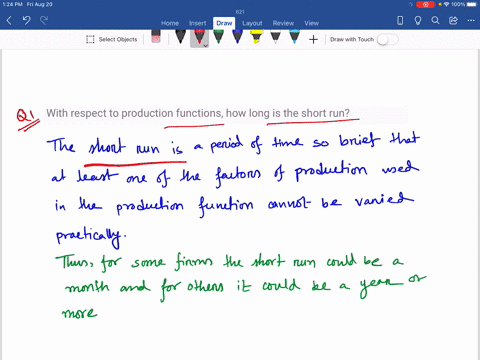Open the more options ellipsis
The image size is (480, 360).
471,21
